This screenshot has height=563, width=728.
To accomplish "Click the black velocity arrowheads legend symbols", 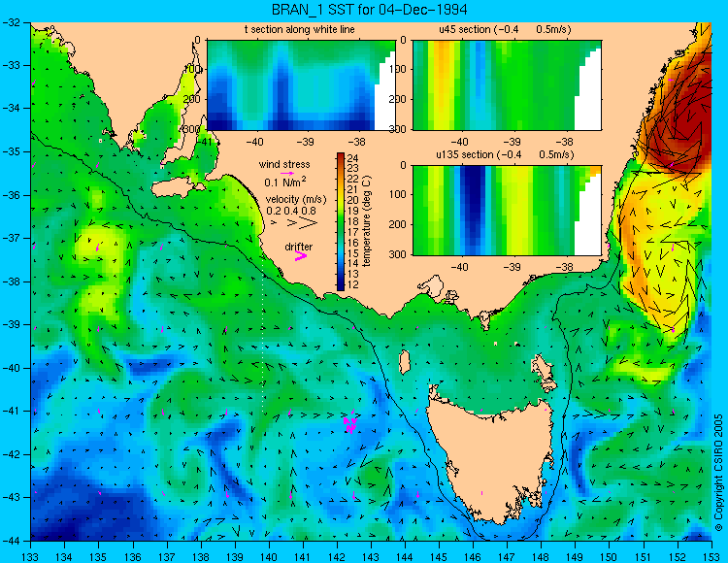I will (294, 223).
